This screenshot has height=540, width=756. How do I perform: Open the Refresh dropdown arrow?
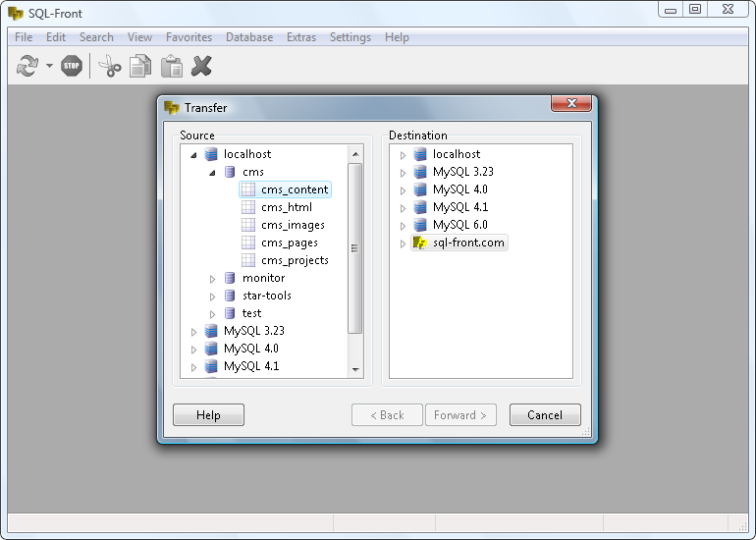[x=49, y=66]
